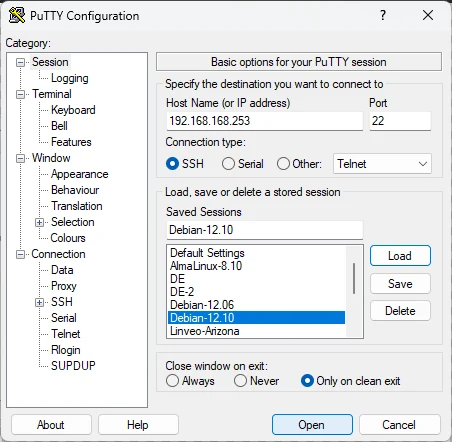Collapse the Session tree node
Image resolution: width=452 pixels, height=442 pixels.
pos(21,62)
